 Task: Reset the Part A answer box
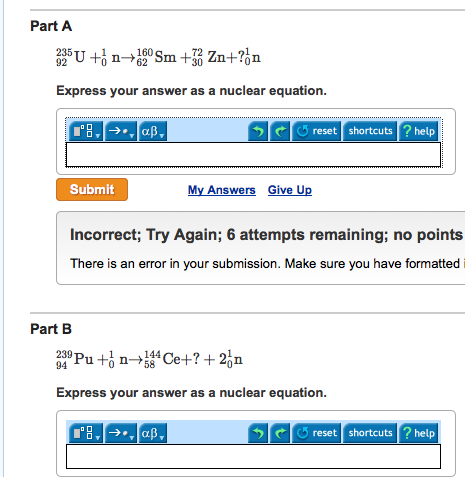click(x=316, y=131)
